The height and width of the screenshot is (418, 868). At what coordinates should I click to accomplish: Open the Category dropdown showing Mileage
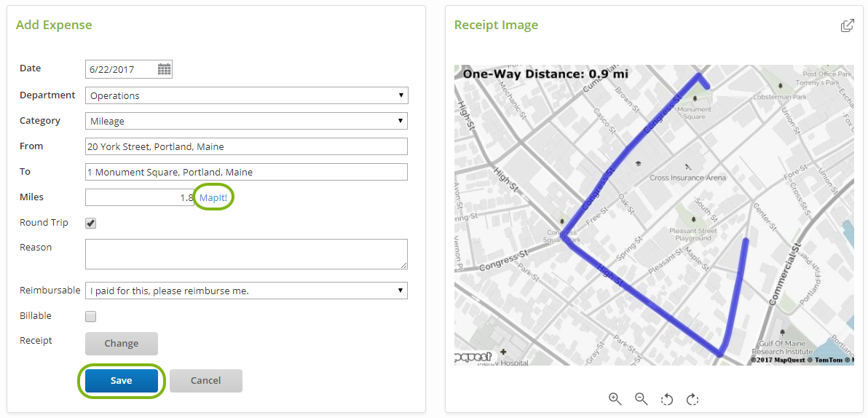pos(246,121)
